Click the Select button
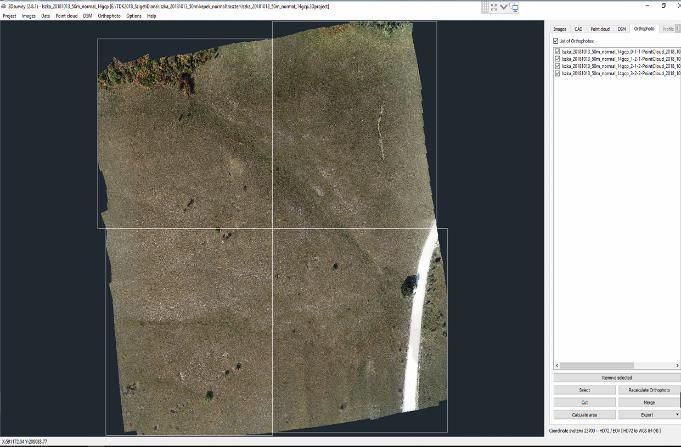This screenshot has height=447, width=681. pyautogui.click(x=585, y=390)
